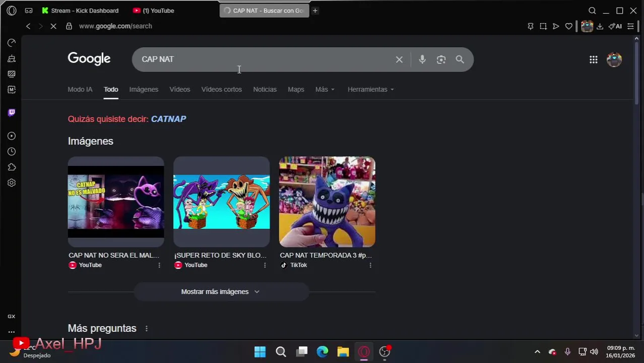Open the send/flow arrow icon

(556, 26)
